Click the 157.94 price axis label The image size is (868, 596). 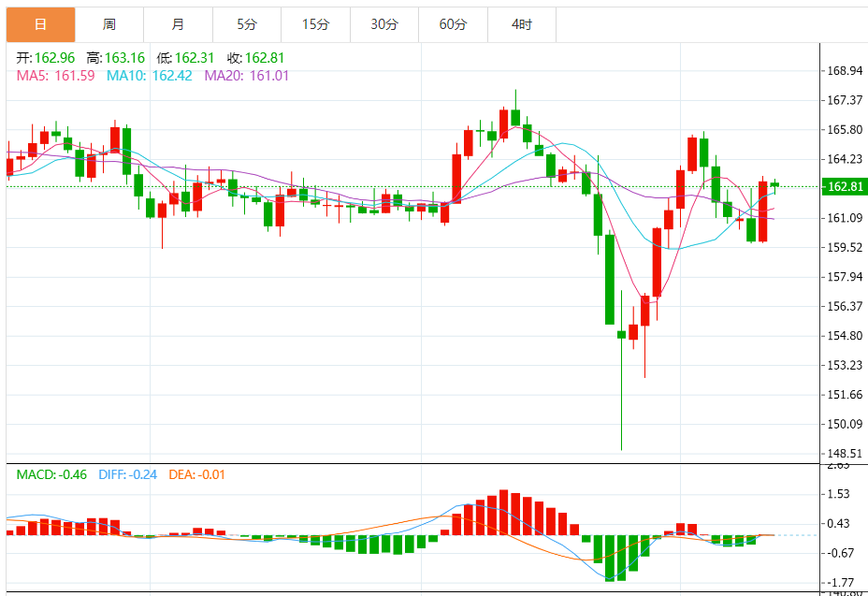(845, 277)
